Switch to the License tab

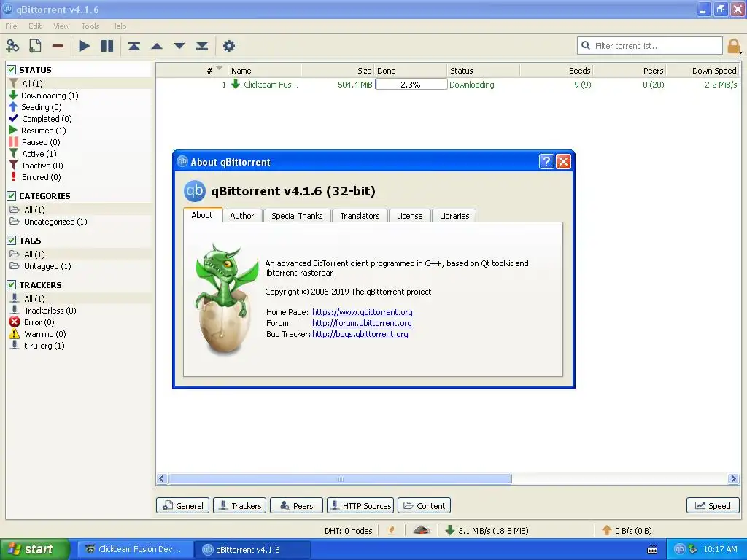(x=410, y=216)
